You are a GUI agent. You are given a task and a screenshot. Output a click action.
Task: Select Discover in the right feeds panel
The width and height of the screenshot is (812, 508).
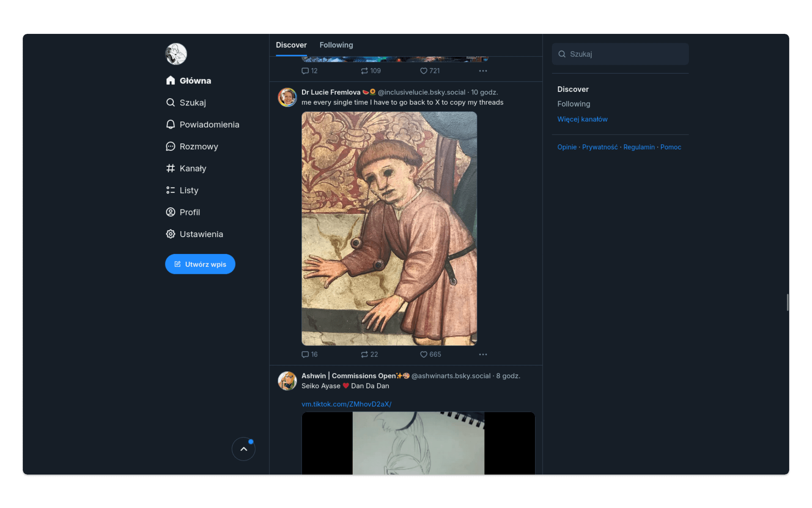[573, 89]
